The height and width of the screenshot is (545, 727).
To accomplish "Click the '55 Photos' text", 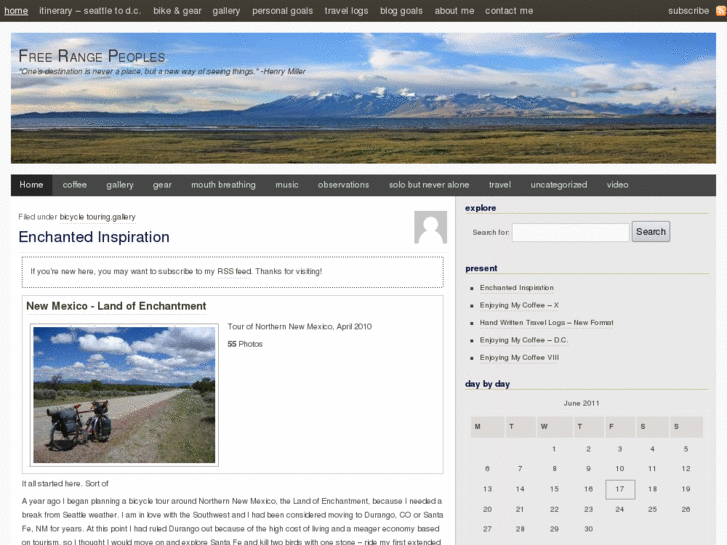I will tap(245, 344).
